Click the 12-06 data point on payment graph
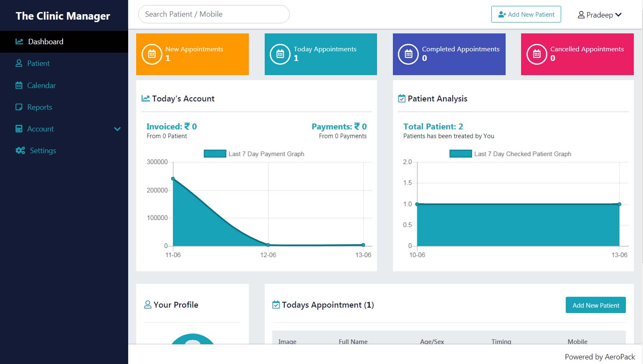The image size is (643, 364). coord(268,245)
